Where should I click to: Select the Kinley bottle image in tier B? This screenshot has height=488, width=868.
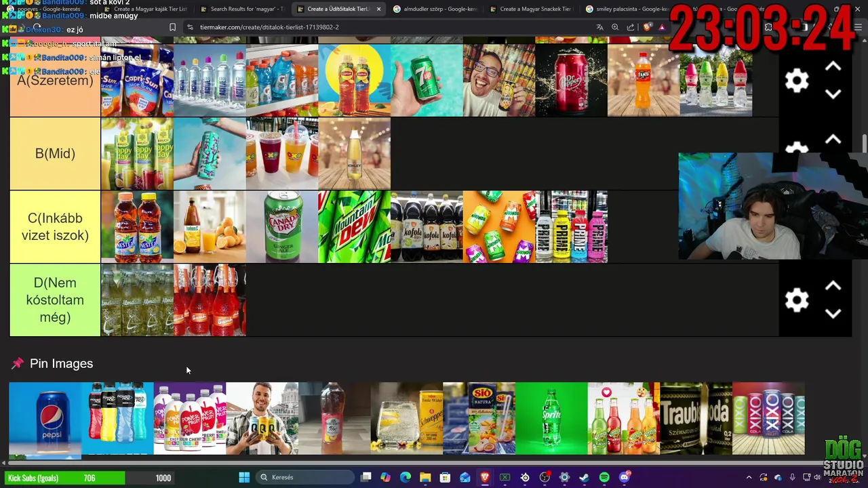click(354, 153)
